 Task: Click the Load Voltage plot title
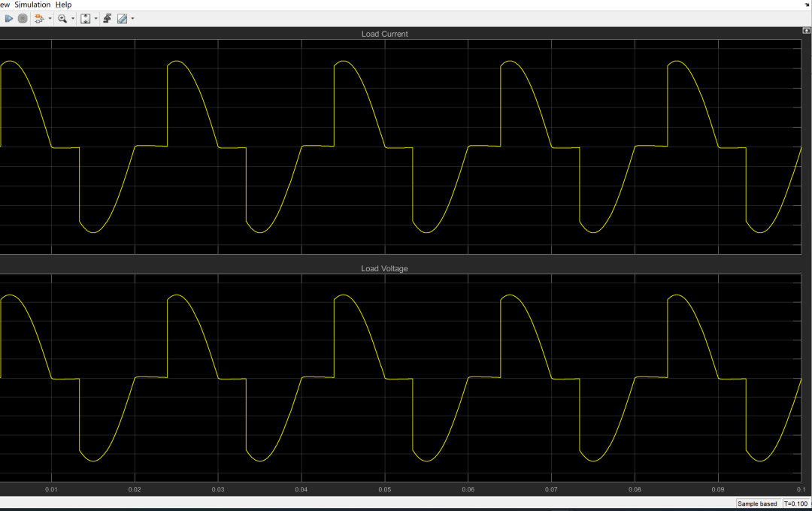[385, 268]
